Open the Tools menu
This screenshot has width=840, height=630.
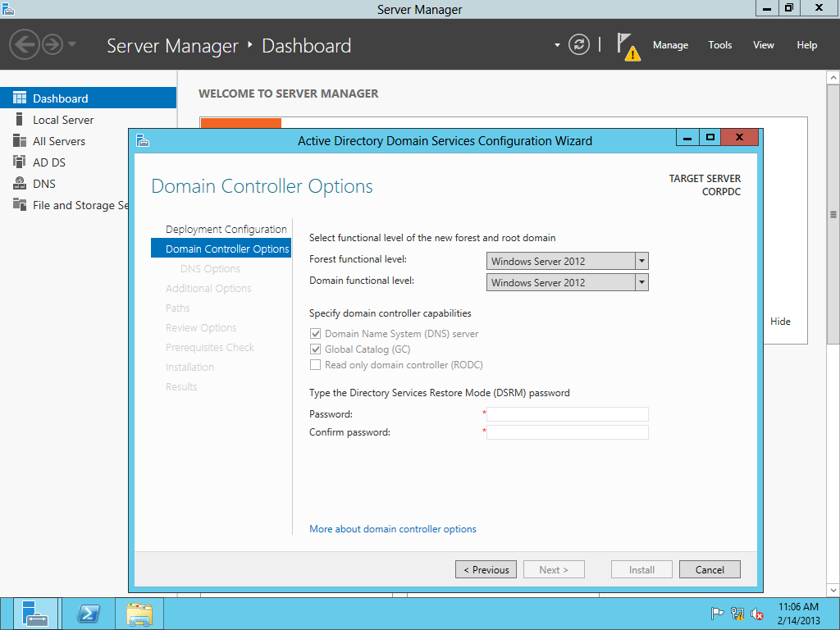(720, 45)
